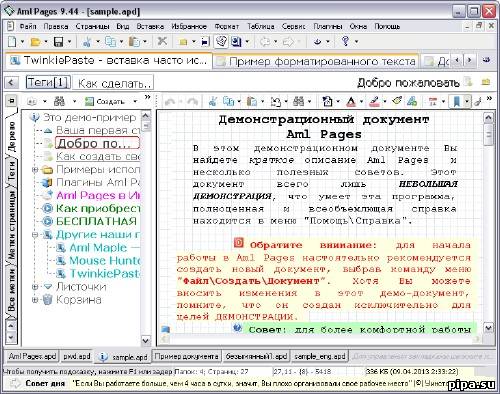The image size is (500, 394).
Task: Click the font color A icon
Action: [351, 101]
